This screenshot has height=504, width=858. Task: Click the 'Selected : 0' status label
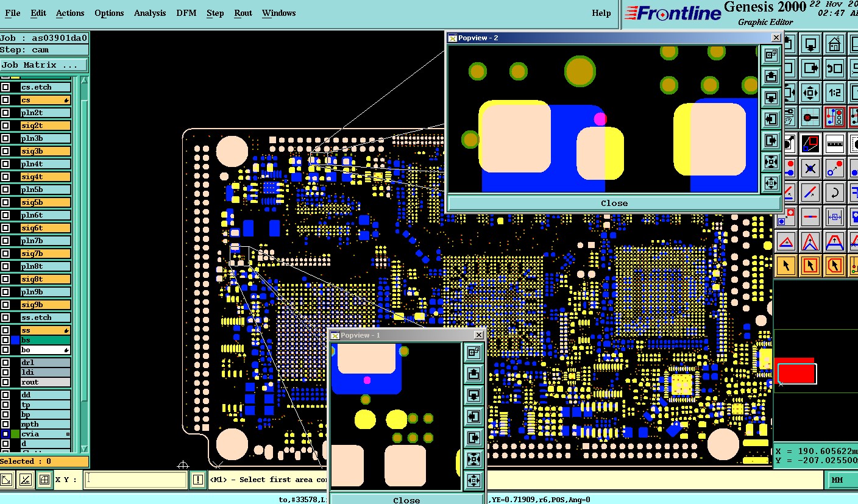coord(44,461)
